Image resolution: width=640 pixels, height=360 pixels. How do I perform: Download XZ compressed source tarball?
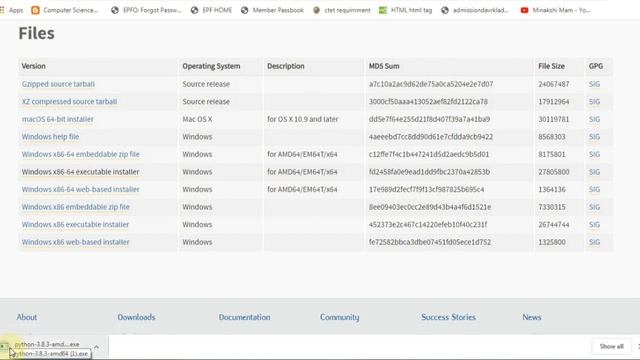(x=69, y=102)
